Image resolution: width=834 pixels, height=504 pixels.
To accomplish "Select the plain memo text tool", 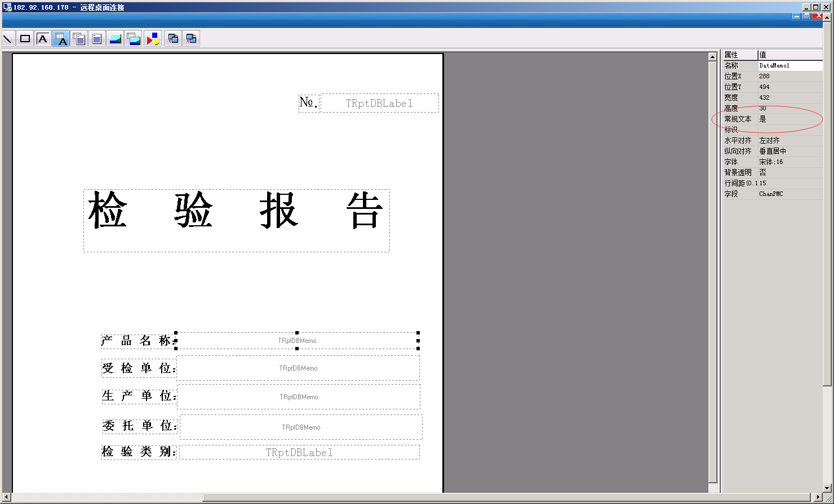I will pos(97,39).
